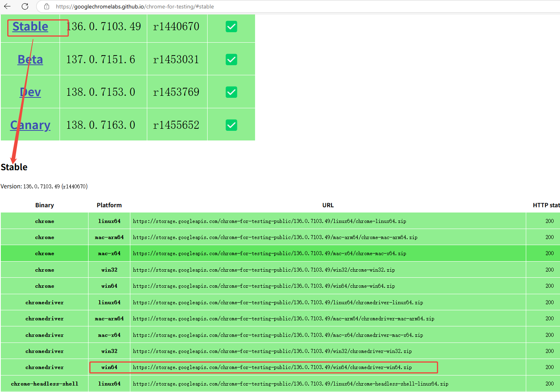The image size is (560, 392).
Task: Click the site security icon in address bar
Action: point(46,6)
